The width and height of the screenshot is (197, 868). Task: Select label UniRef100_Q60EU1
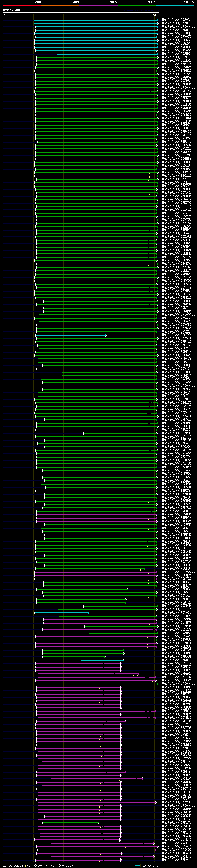(x=177, y=826)
